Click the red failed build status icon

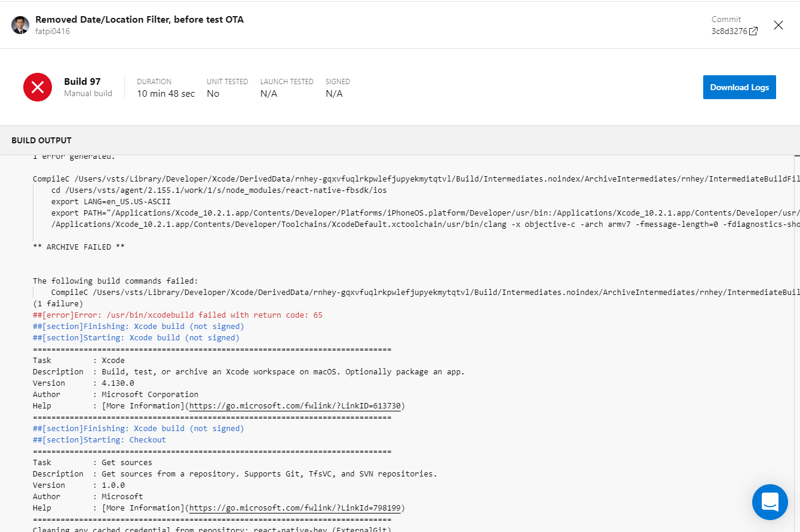(x=38, y=87)
